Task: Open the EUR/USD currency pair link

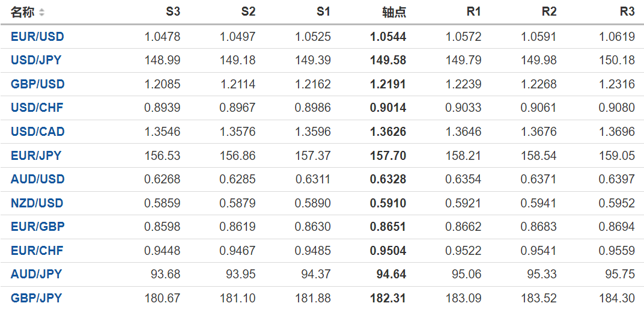Action: (37, 37)
